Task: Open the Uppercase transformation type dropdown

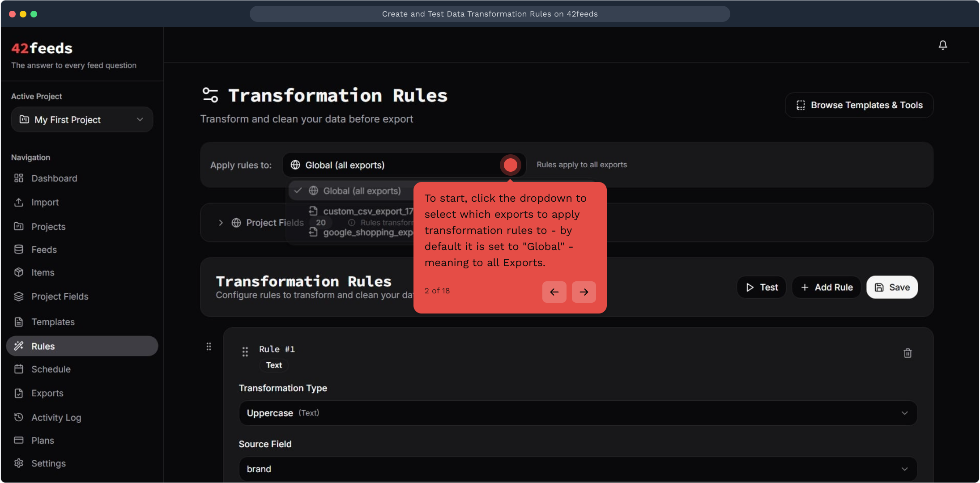Action: coord(578,413)
